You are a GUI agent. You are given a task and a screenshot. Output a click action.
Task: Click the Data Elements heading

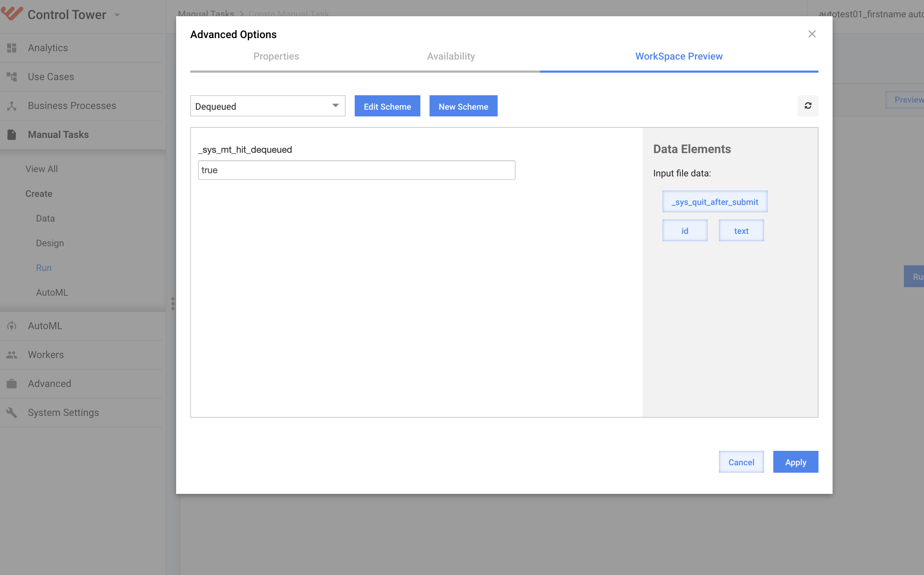(x=692, y=149)
